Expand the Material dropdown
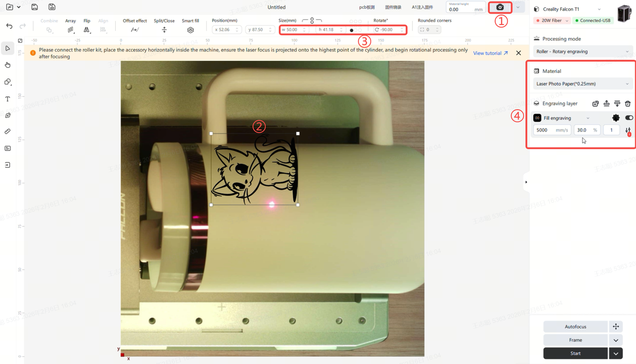Viewport: 636px width, 364px height. click(582, 84)
